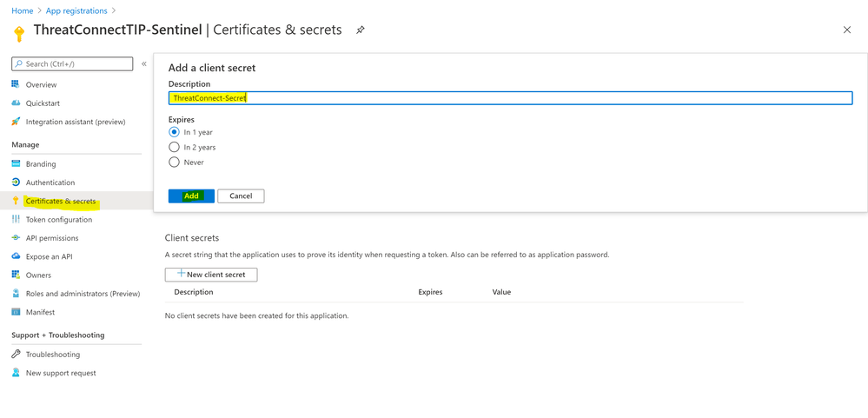Click the Expires column header

430,292
